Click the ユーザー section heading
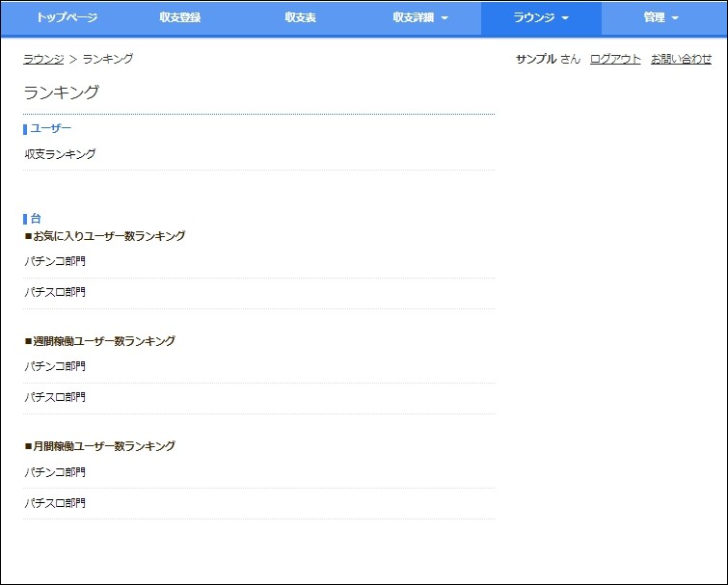The height and width of the screenshot is (585, 728). click(x=50, y=128)
